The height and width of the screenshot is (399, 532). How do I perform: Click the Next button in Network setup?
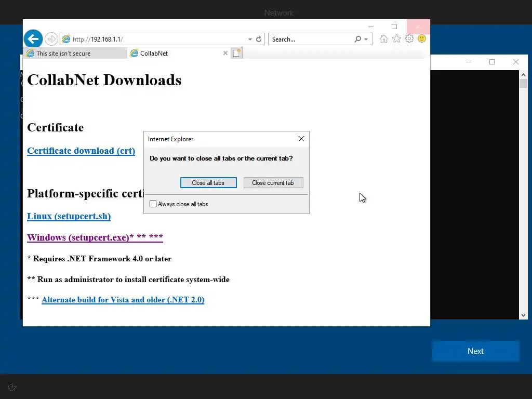475,351
